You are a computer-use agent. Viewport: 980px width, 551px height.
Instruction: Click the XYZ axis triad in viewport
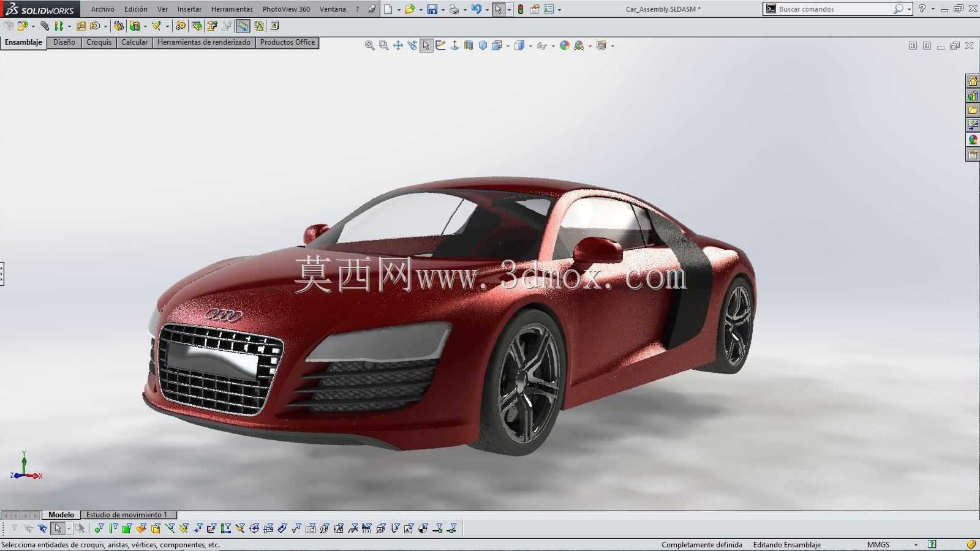click(26, 467)
